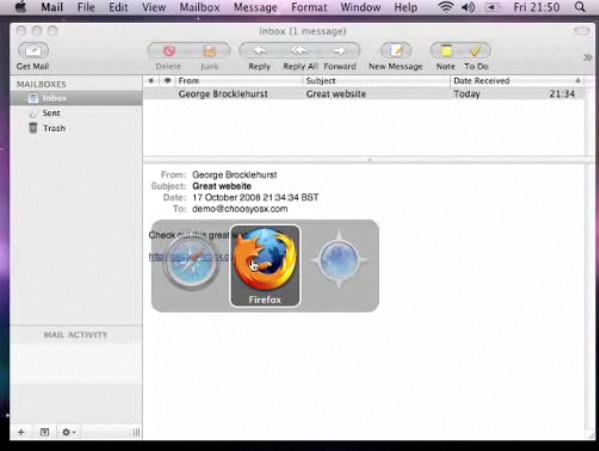
Task: Open the Format menu
Action: click(x=309, y=7)
